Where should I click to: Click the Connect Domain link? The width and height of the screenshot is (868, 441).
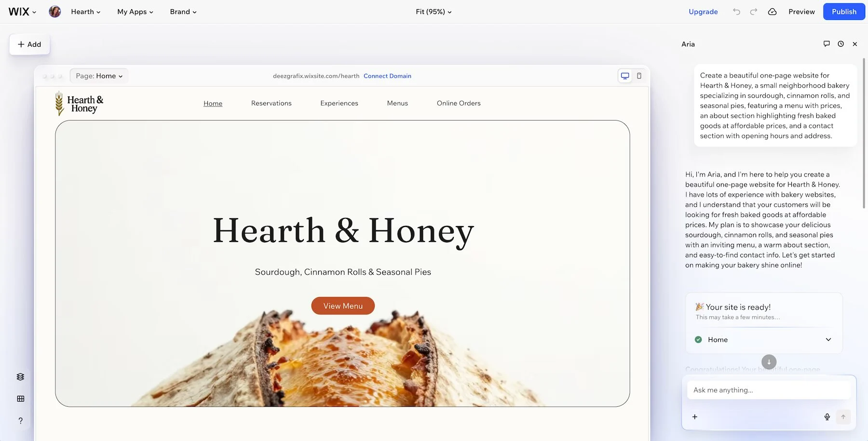point(387,76)
